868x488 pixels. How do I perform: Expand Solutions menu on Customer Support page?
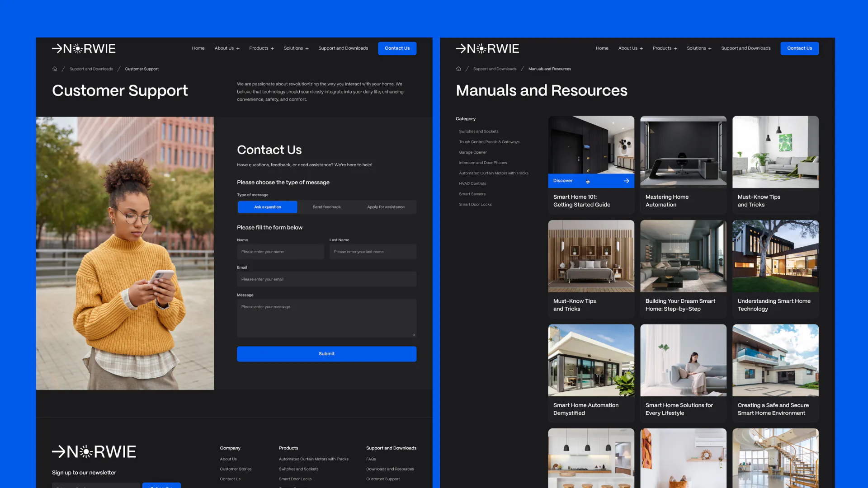pos(296,48)
